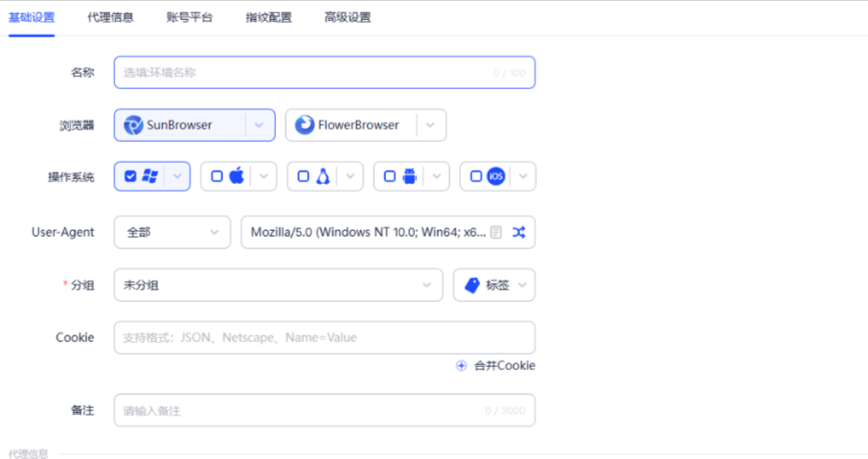The height and width of the screenshot is (459, 868).
Task: Expand the Android version dropdown arrow
Action: 436,176
